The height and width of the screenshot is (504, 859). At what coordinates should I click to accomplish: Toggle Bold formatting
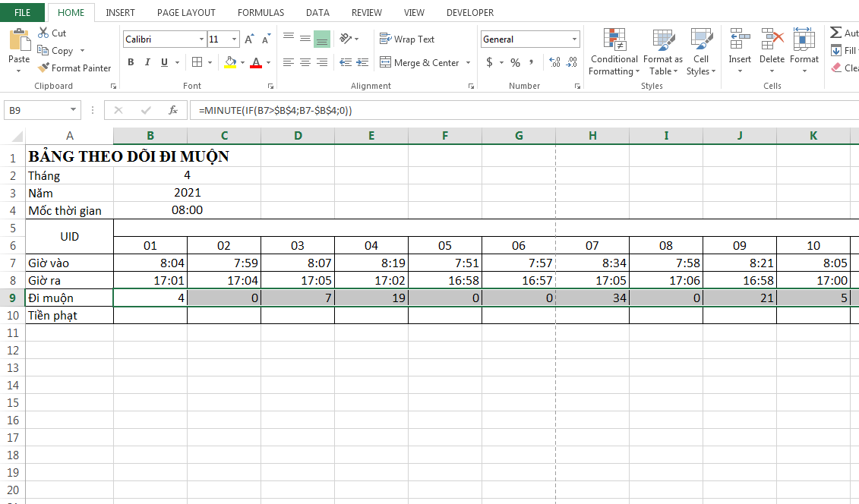[x=131, y=62]
